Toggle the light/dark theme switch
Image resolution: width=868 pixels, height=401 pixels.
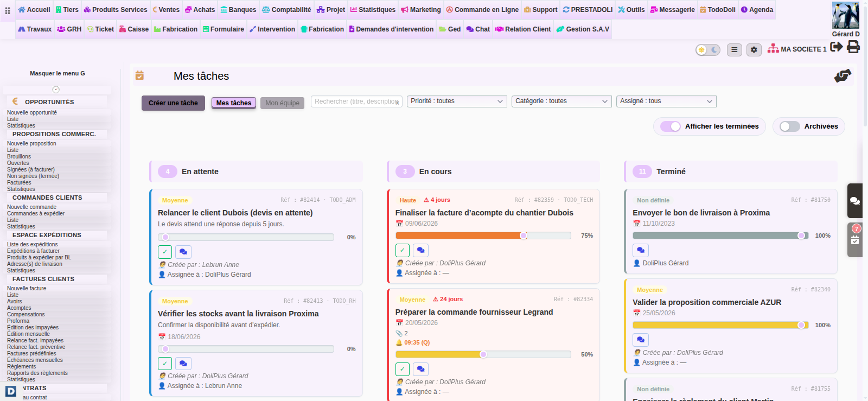708,50
